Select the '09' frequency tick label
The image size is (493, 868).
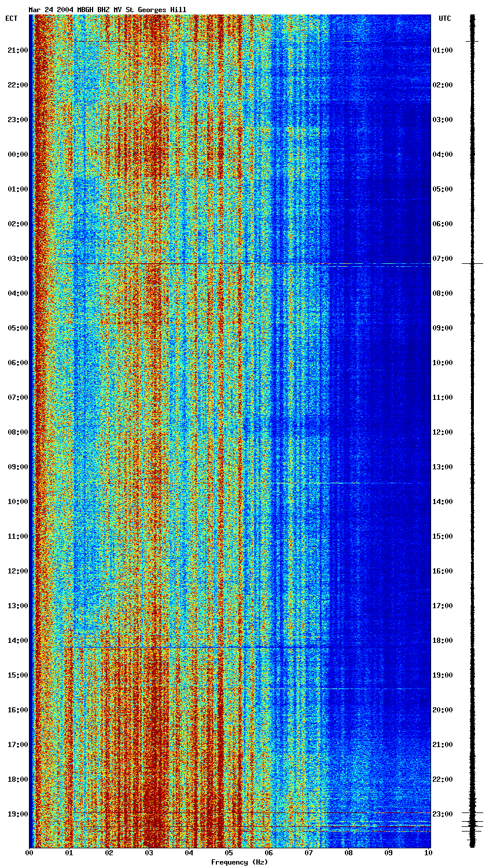389,853
